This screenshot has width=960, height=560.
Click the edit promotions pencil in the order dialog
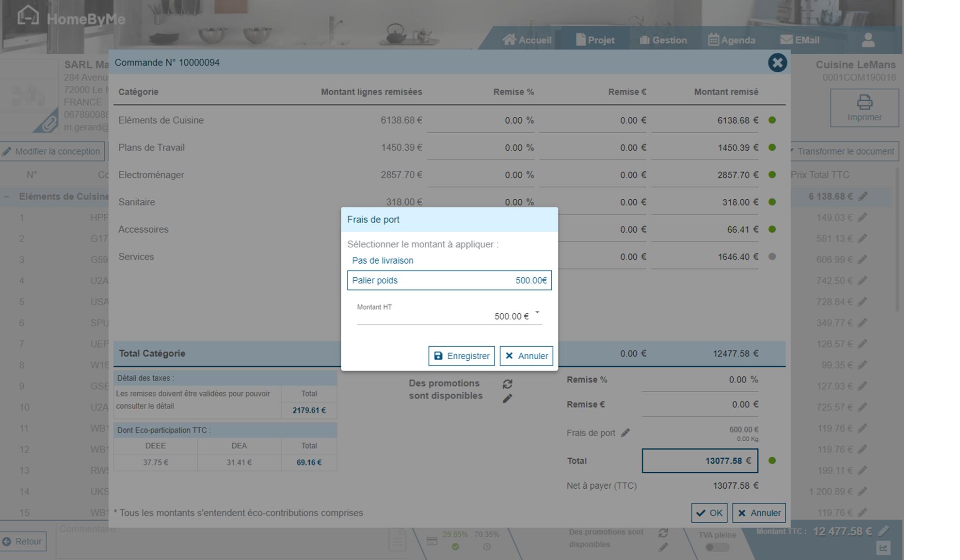(x=507, y=399)
